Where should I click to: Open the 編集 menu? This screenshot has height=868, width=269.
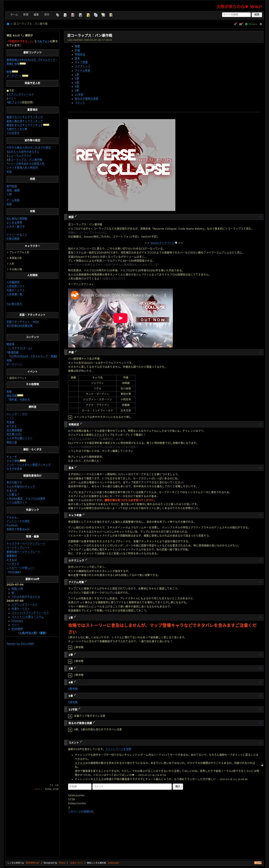point(36,14)
